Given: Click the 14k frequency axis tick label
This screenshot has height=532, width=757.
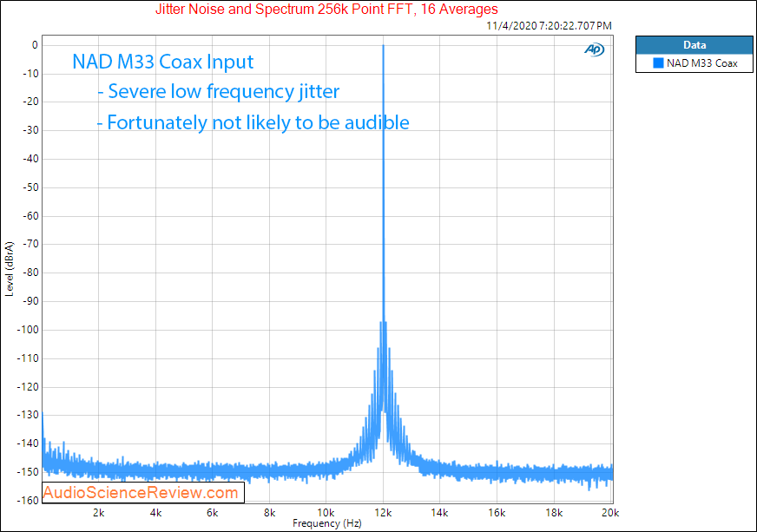Looking at the screenshot, I should 440,513.
